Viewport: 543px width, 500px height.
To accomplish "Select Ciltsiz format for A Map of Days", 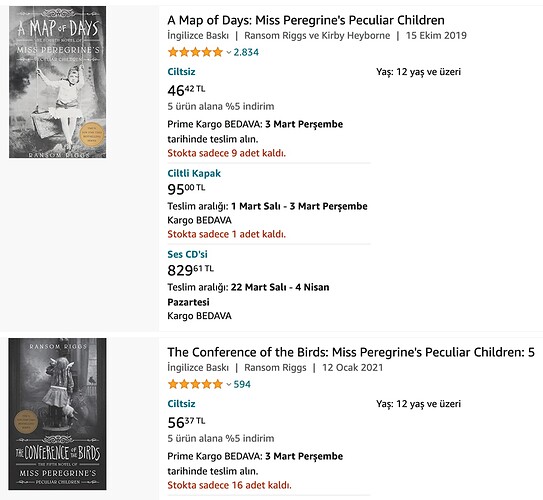I will (181, 72).
